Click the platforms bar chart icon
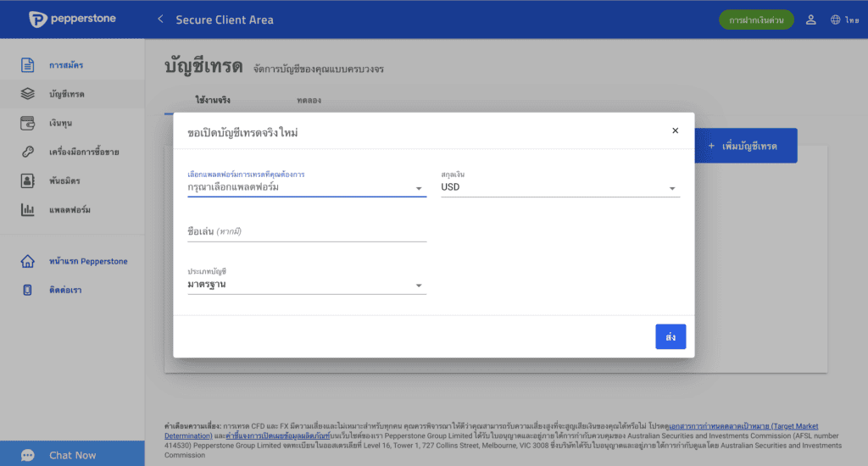This screenshot has width=868, height=466. [x=28, y=209]
